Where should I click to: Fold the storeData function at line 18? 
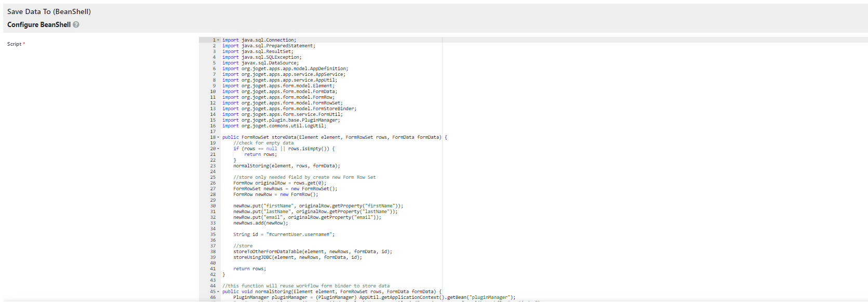click(218, 137)
